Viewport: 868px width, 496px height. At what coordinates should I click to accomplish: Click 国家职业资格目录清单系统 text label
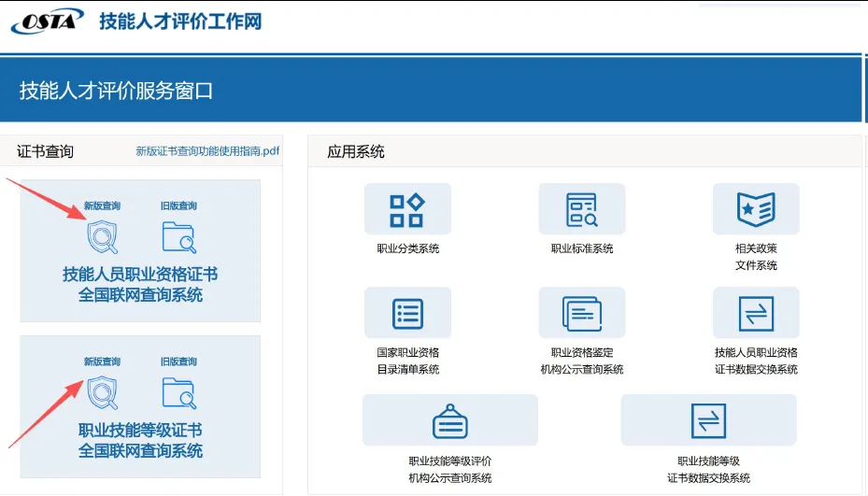(408, 361)
